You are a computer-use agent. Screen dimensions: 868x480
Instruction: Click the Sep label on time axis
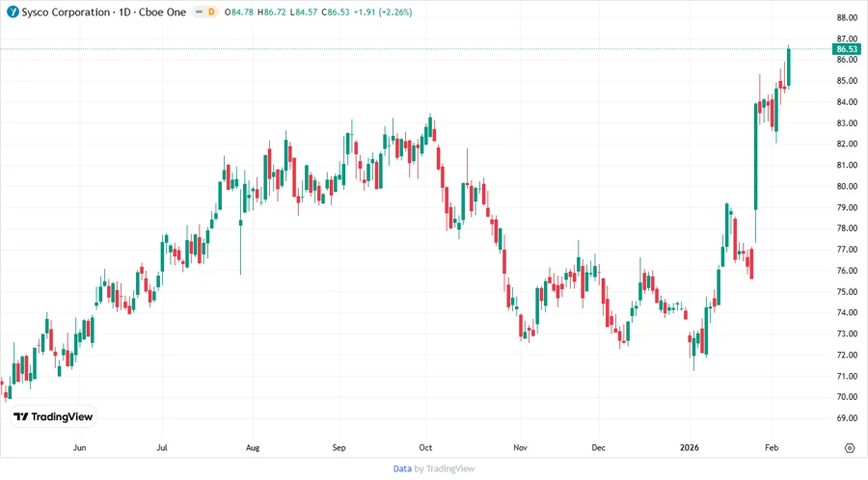(x=339, y=447)
